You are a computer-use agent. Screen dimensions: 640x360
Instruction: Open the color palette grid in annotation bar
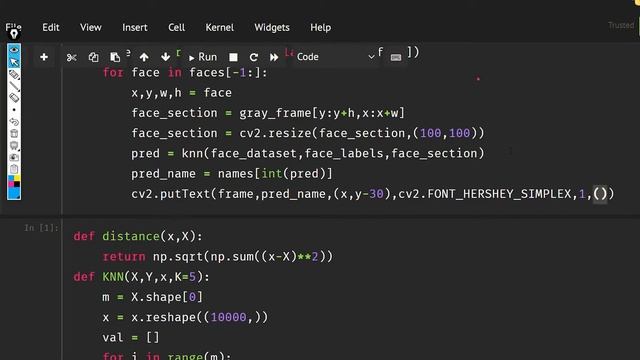tap(14, 181)
